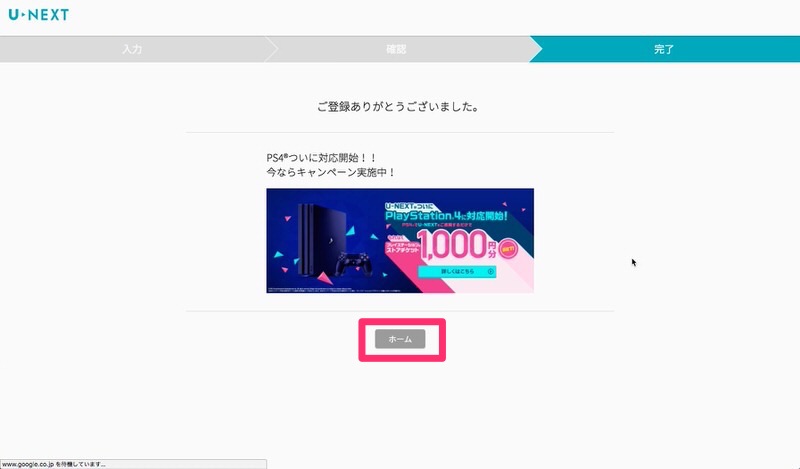Click the PS4®ついに対応開始!! text line
The width and height of the screenshot is (800, 469).
pos(321,158)
